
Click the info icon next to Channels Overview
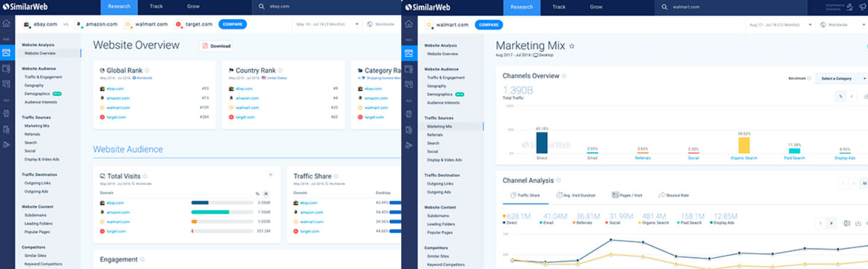(x=564, y=76)
